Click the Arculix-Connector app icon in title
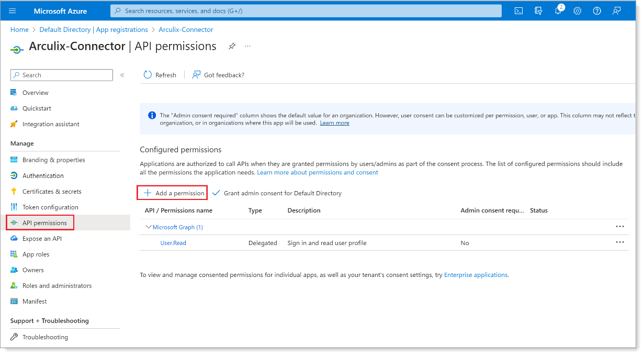The width and height of the screenshot is (644, 356). click(17, 49)
